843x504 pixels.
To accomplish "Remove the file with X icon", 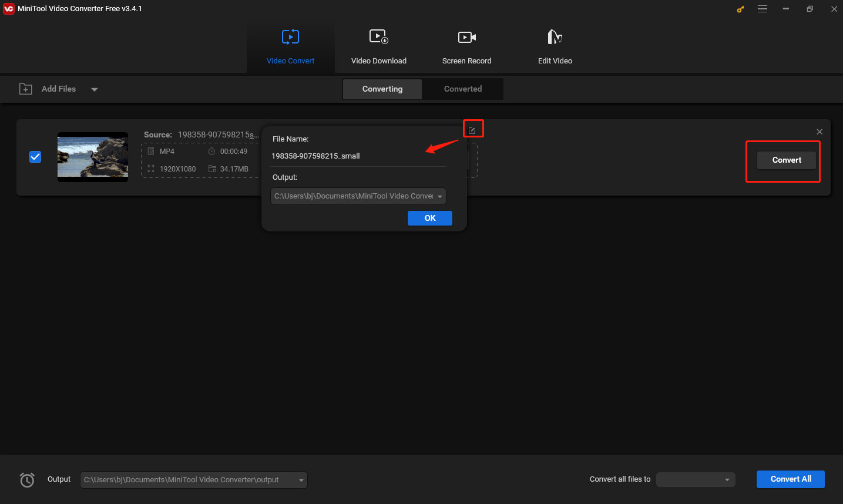I will point(820,132).
